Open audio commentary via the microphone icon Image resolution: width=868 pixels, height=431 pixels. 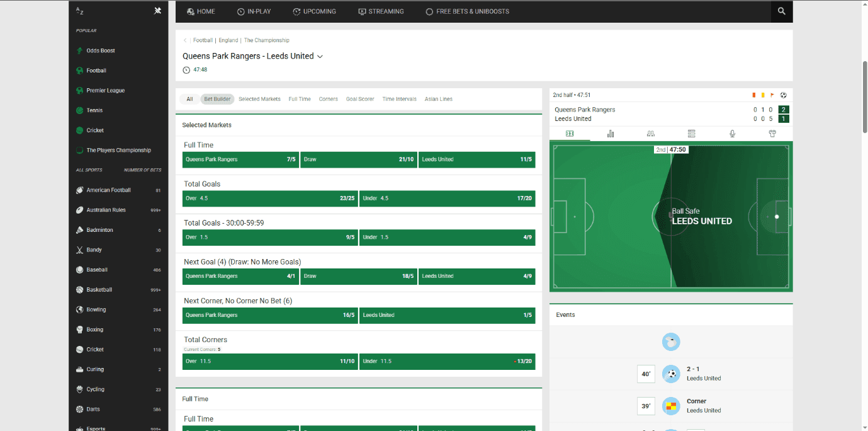tap(732, 133)
